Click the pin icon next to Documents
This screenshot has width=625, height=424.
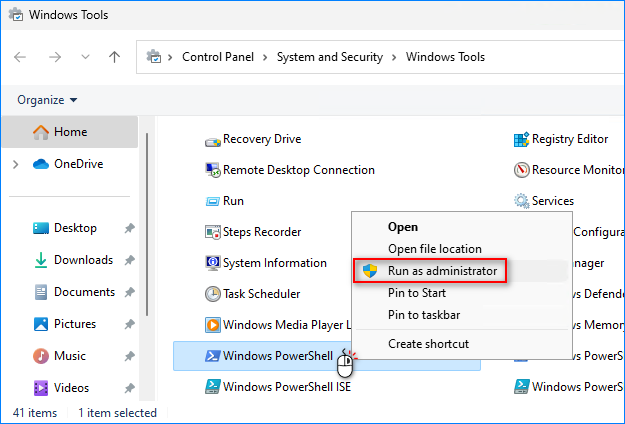click(130, 292)
